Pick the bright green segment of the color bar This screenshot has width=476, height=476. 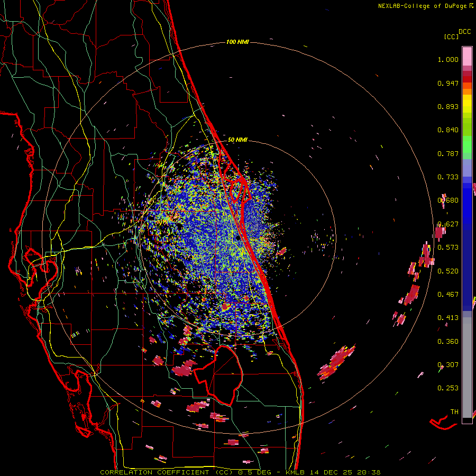tap(467, 144)
